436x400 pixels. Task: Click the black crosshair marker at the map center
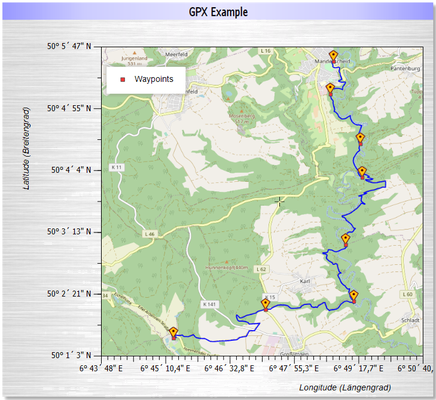click(279, 201)
